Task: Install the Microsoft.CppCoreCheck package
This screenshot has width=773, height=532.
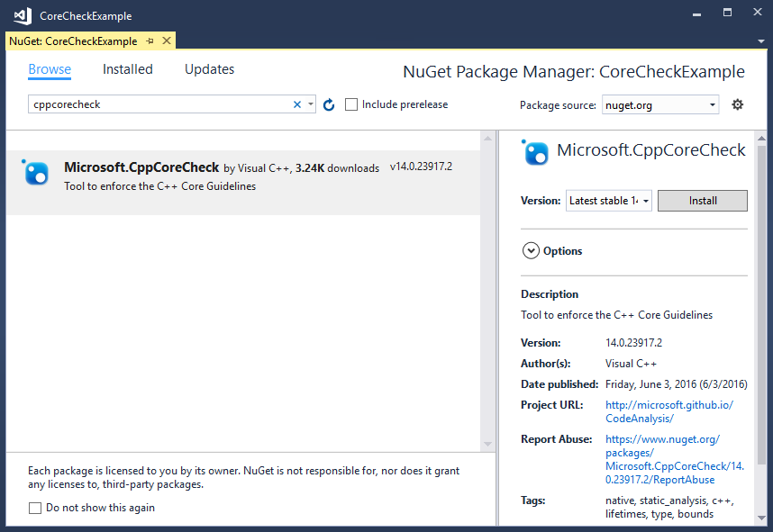Action: 702,200
